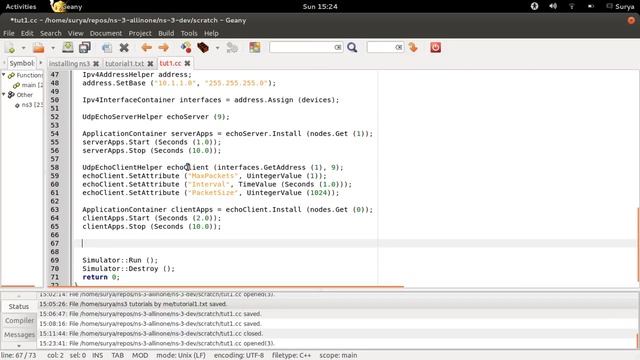This screenshot has height=360, width=640.
Task: Open the build options dropdown arrow
Action: (x=217, y=48)
